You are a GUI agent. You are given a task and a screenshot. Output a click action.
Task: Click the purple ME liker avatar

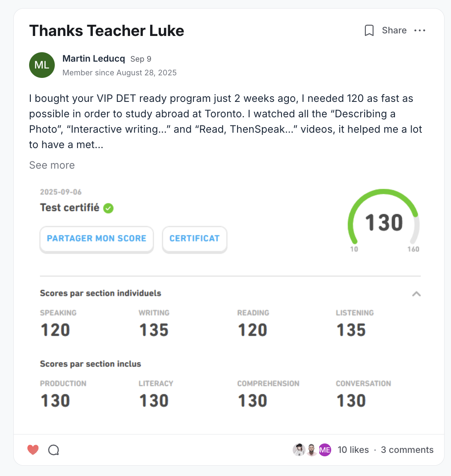[x=325, y=450]
